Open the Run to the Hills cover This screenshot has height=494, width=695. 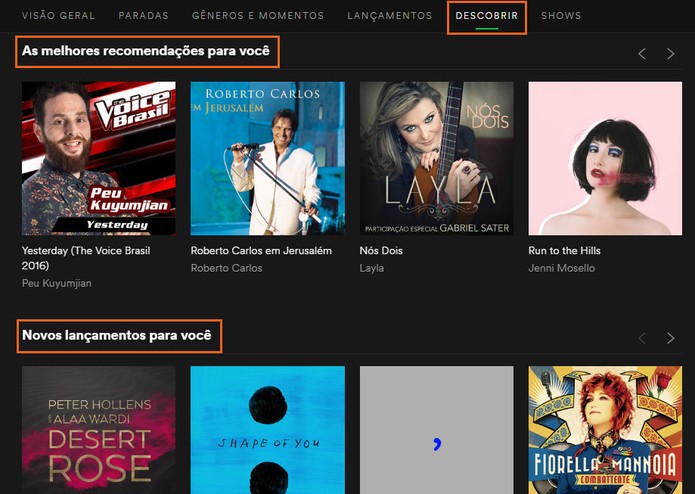coord(605,158)
